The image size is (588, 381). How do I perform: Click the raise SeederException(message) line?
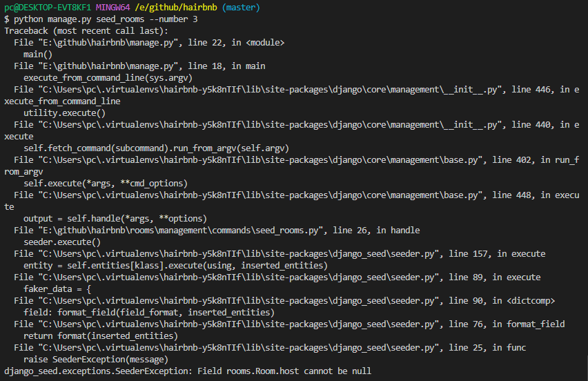[x=96, y=360]
